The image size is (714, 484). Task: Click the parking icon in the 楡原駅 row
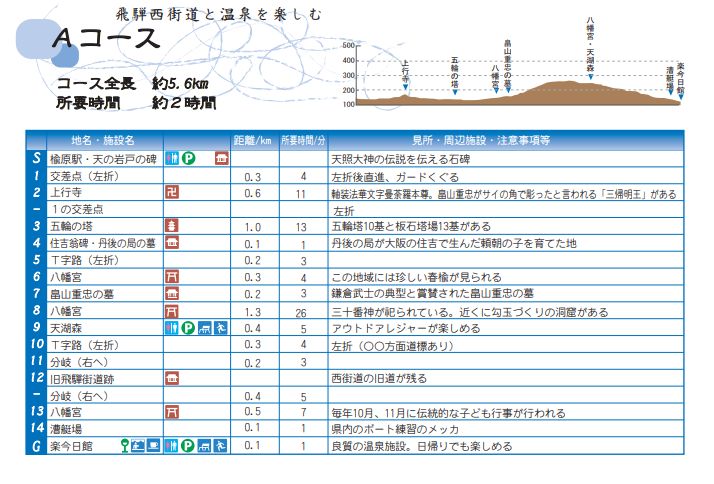tap(188, 158)
